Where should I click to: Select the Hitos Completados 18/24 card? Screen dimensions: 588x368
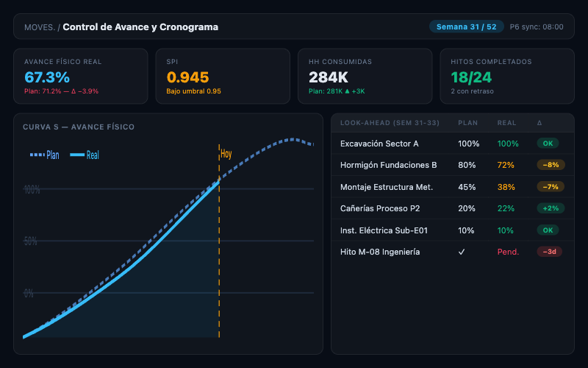coord(507,77)
